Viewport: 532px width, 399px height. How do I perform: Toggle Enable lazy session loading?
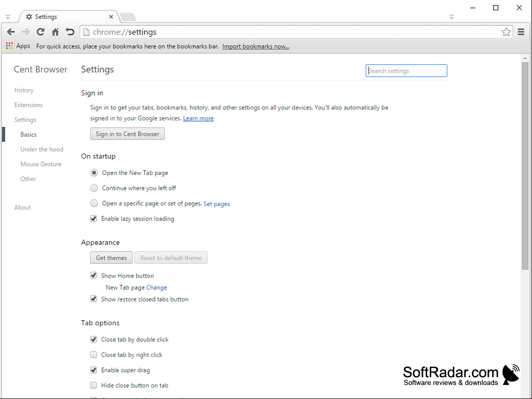pyautogui.click(x=93, y=218)
